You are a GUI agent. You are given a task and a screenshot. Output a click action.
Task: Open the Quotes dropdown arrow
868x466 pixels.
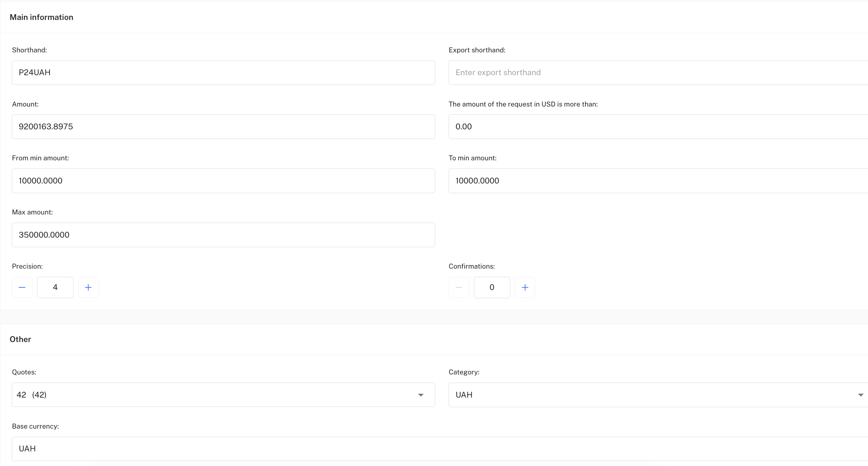point(421,395)
